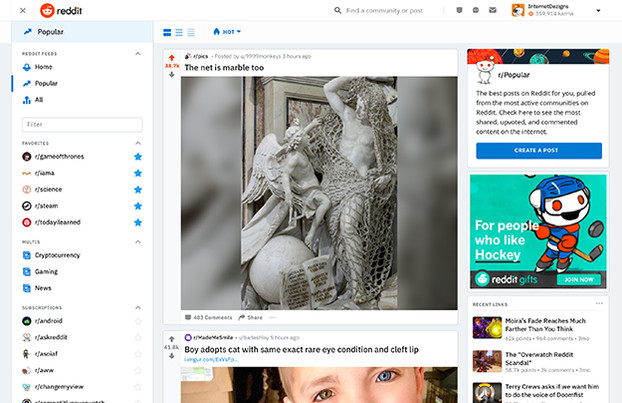Screen dimensions: 622x403
Task: Unfavorite r/gameofthrones with its star
Action: (138, 157)
